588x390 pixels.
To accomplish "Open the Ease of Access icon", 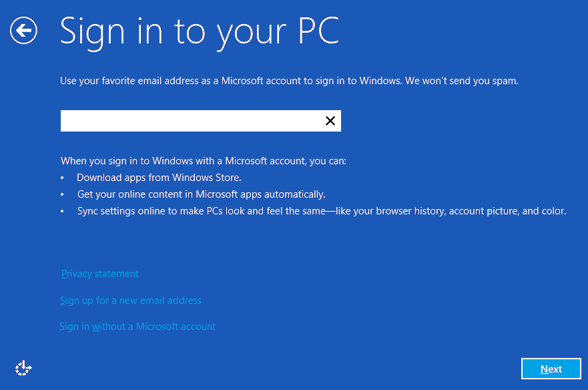I will point(23,368).
